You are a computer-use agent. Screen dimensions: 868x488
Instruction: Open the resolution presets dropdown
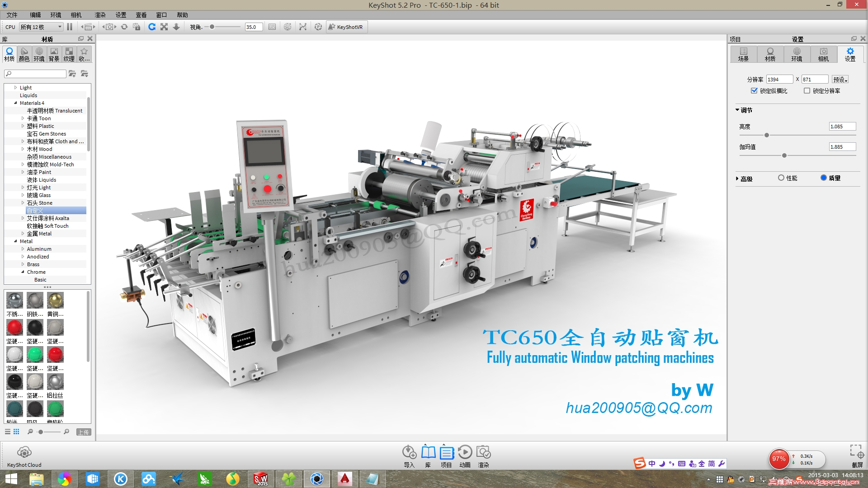[x=840, y=80]
